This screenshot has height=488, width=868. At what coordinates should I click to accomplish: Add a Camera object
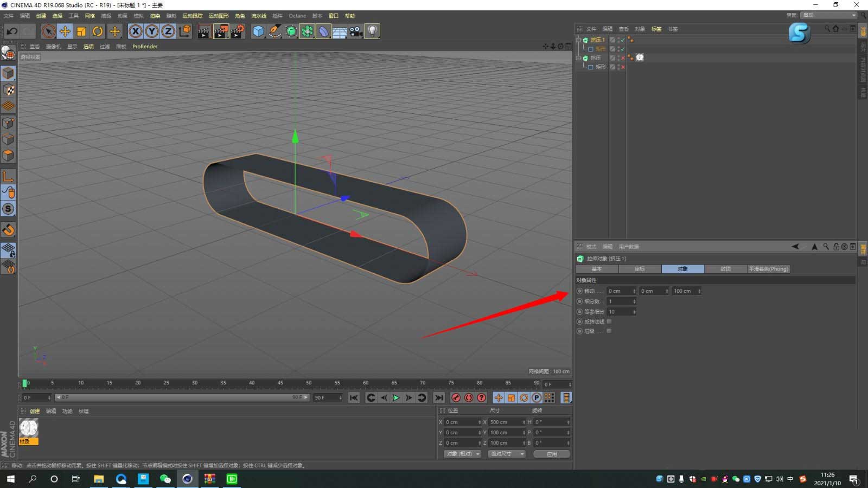(356, 31)
